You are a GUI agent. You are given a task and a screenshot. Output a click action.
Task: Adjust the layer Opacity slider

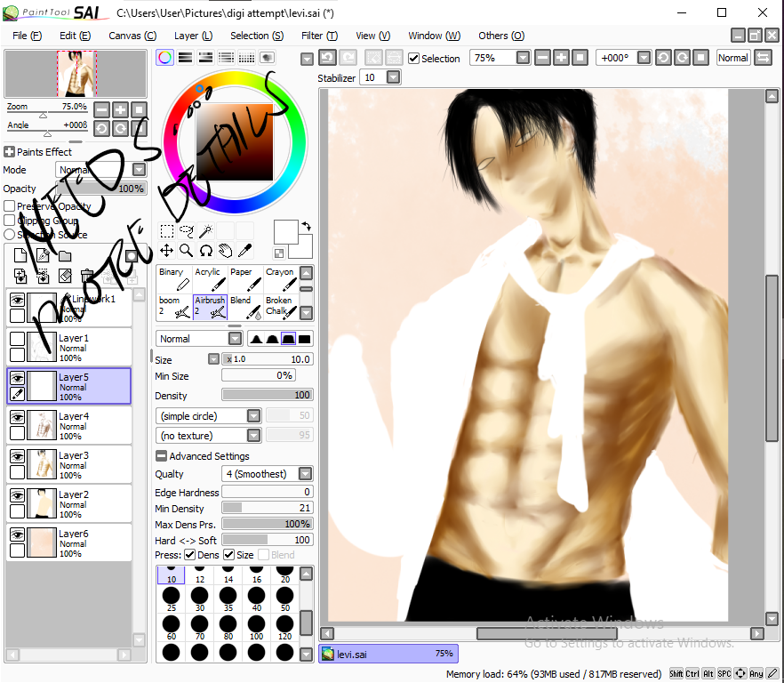point(101,189)
